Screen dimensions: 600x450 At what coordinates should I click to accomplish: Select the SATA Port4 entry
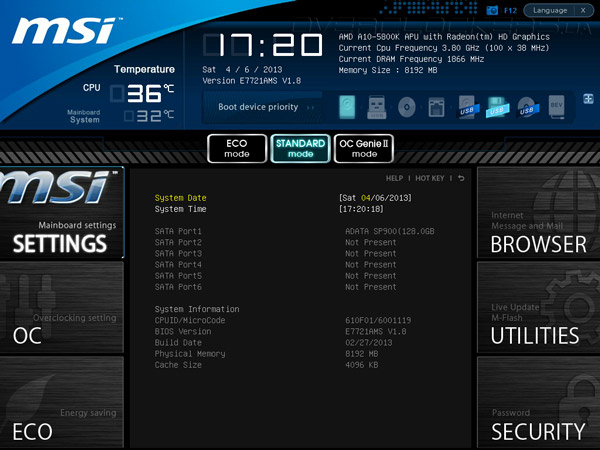click(x=178, y=264)
